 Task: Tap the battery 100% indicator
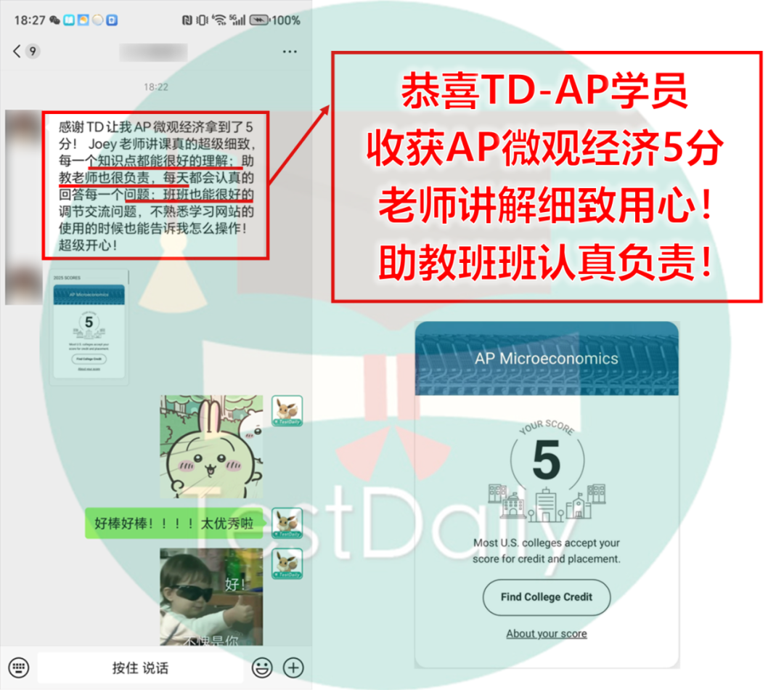[275, 20]
